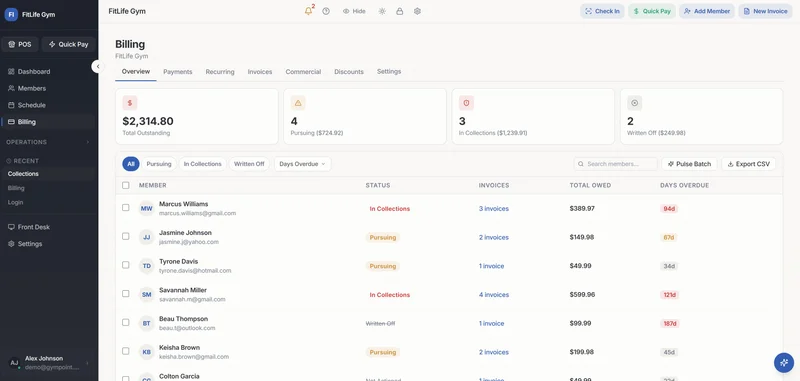800x381 pixels.
Task: Check the Marcus Williams row checkbox
Action: click(126, 208)
